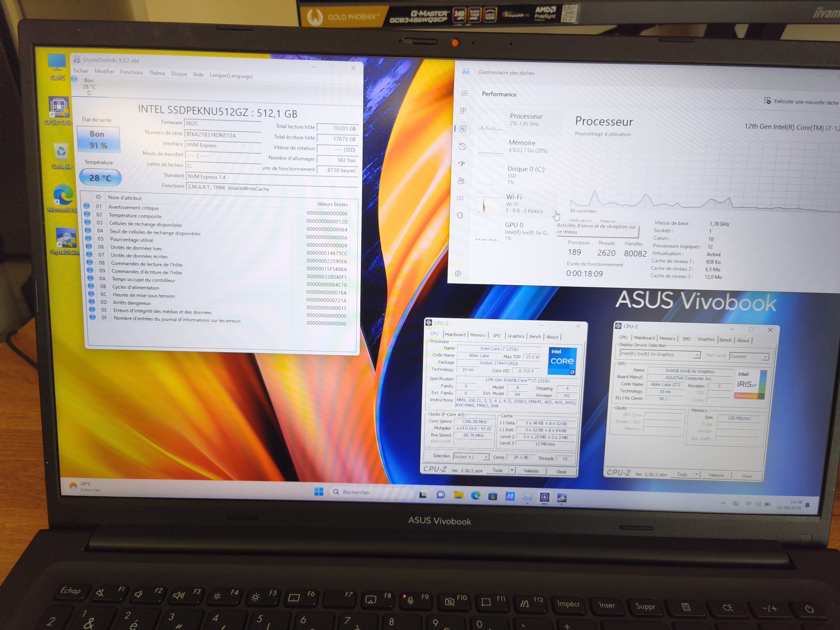Open the Fichier menu in CrystalDiskInfo

click(81, 71)
